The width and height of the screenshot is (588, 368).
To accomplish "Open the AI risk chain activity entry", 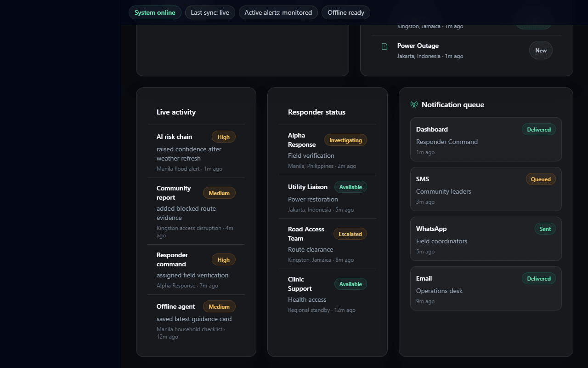I will tap(196, 152).
